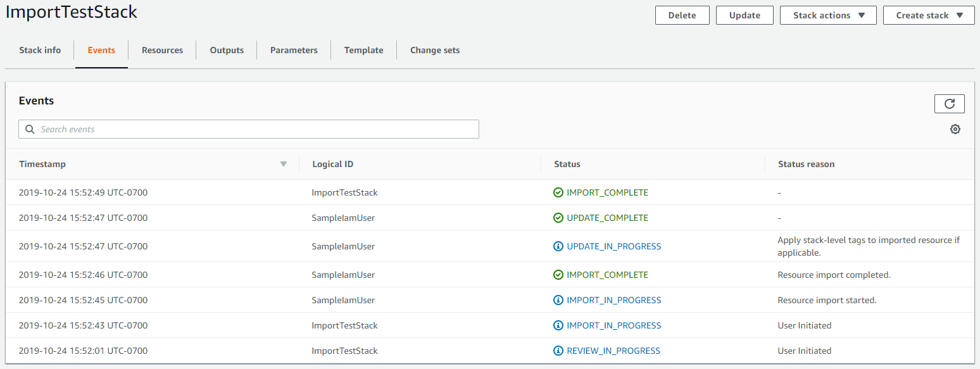Click info icon beside REVIEW_IN_PROGRESS status
Viewport: 980px width, 369px height.
(558, 351)
